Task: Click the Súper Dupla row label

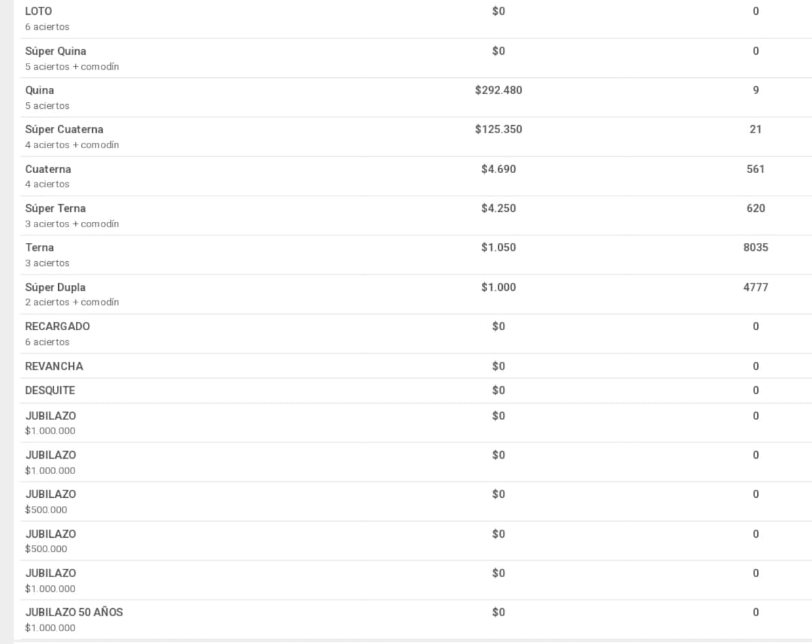Action: click(55, 287)
